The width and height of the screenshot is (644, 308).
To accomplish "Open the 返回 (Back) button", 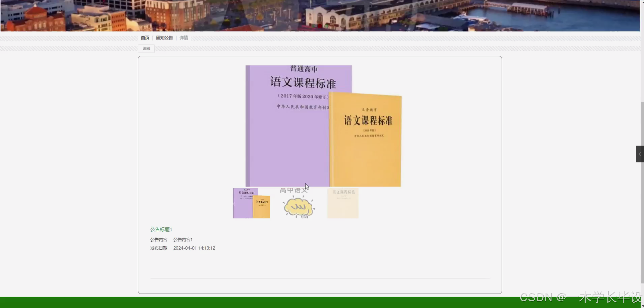I will [146, 48].
